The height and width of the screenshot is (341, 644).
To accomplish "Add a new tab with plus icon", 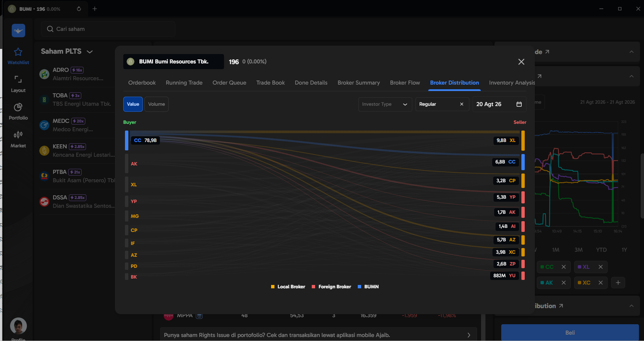I will [x=95, y=9].
